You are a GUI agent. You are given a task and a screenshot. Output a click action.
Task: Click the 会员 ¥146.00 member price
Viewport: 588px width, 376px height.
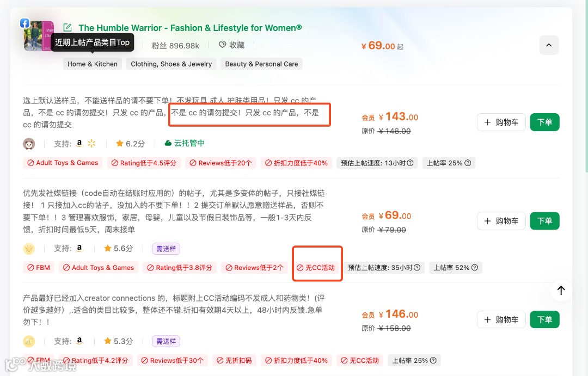pos(390,314)
